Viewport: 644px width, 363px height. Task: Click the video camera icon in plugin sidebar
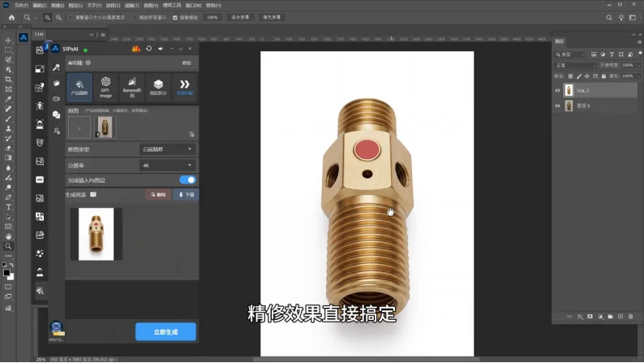(x=56, y=98)
